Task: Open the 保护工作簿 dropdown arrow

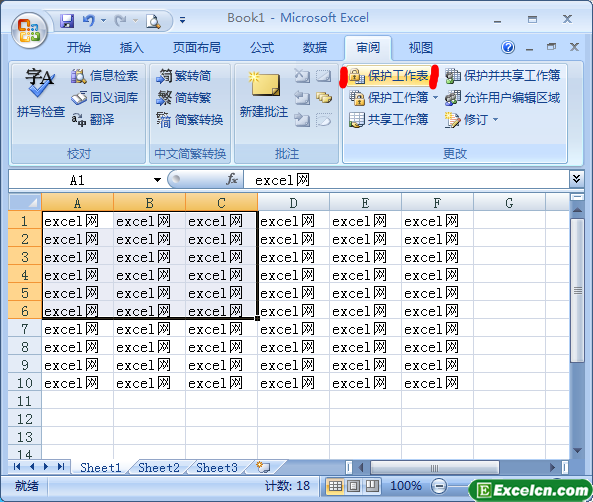Action: (435, 98)
